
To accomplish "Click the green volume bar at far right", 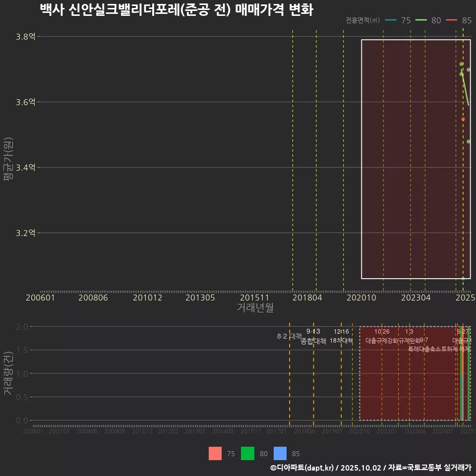I will pyautogui.click(x=469, y=377).
